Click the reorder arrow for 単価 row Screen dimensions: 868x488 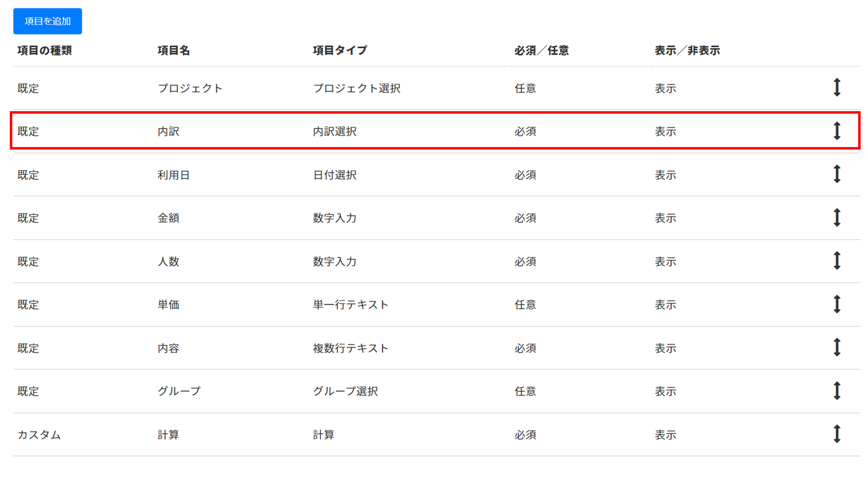pyautogui.click(x=837, y=304)
